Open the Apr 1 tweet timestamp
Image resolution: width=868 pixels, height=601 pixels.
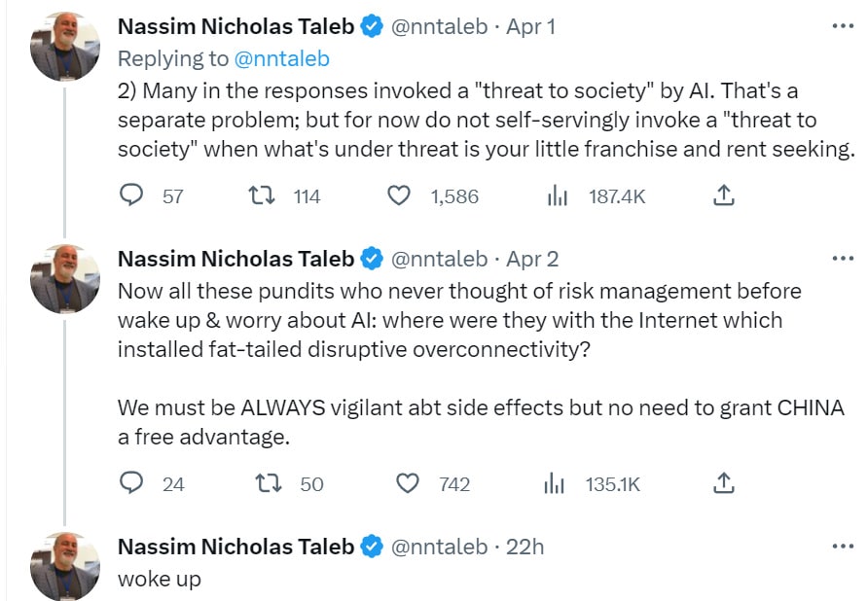point(530,26)
